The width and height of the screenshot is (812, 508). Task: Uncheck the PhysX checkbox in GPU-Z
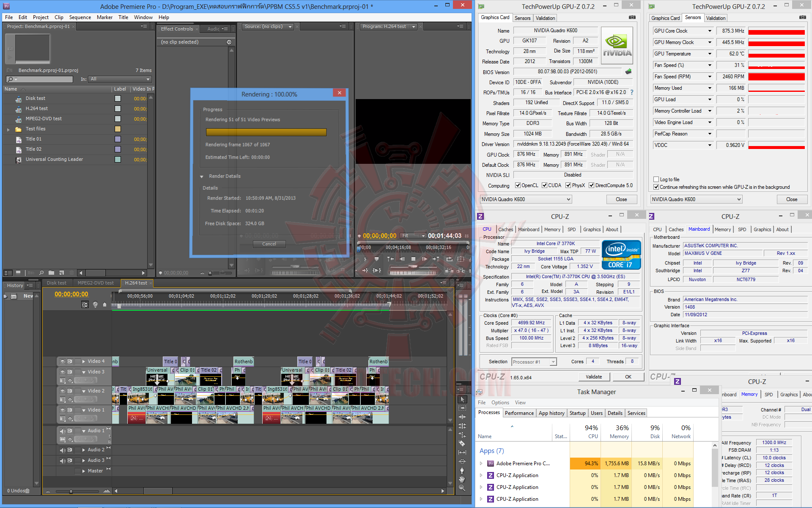pos(568,185)
